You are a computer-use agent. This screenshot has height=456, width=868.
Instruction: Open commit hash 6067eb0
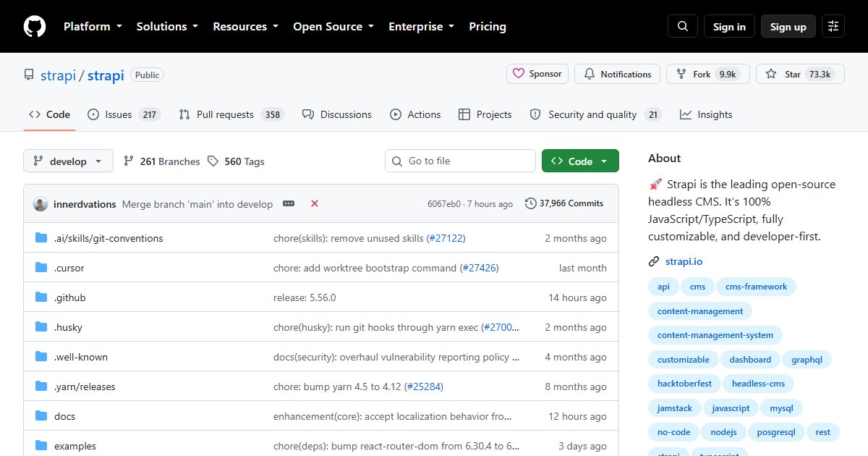(444, 204)
